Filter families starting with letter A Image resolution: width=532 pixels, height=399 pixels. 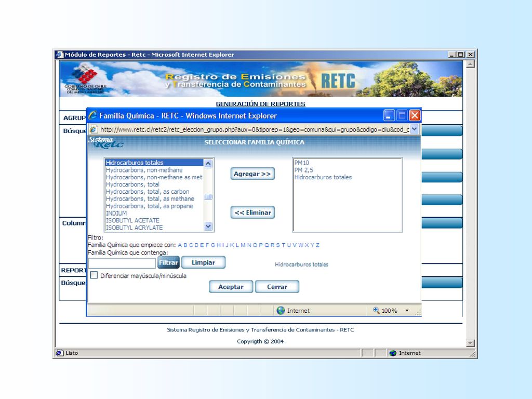(x=180, y=245)
